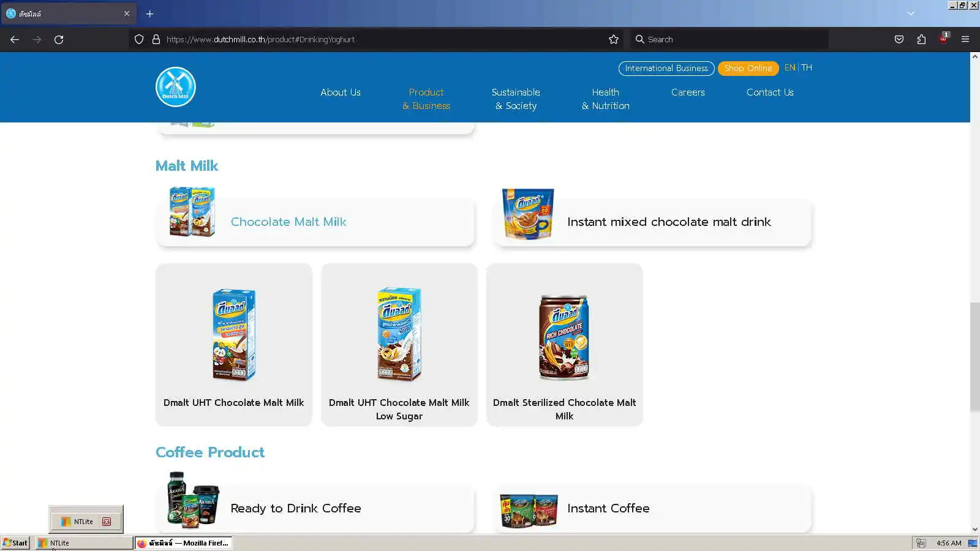Click 'Dmalt UHT Chocolate Malt Milk' product name
This screenshot has width=980, height=551.
pyautogui.click(x=234, y=403)
